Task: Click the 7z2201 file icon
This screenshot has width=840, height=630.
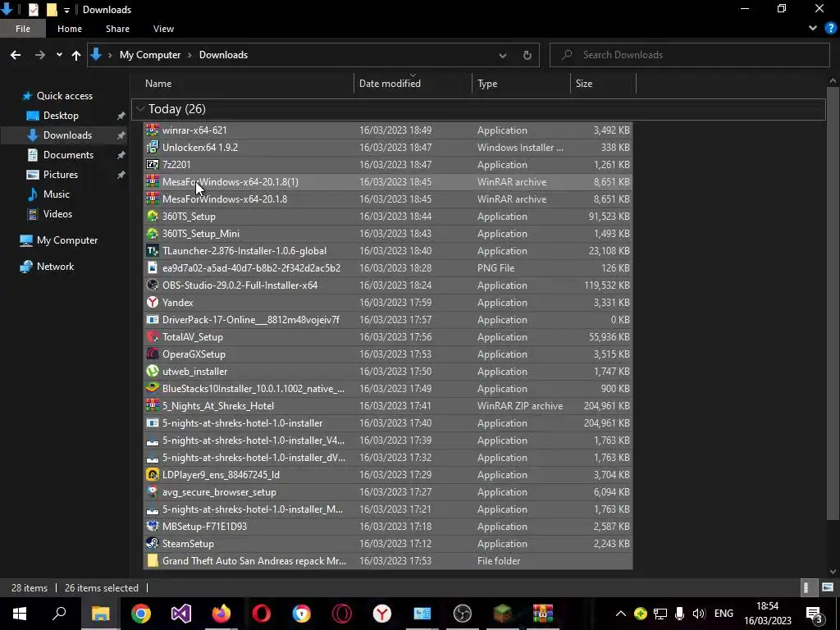Action: [x=153, y=164]
